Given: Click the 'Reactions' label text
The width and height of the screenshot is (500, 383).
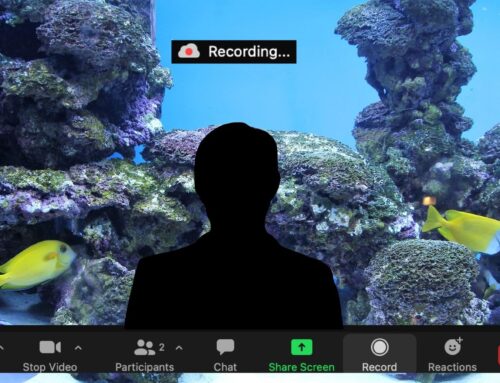Looking at the screenshot, I should 452,367.
